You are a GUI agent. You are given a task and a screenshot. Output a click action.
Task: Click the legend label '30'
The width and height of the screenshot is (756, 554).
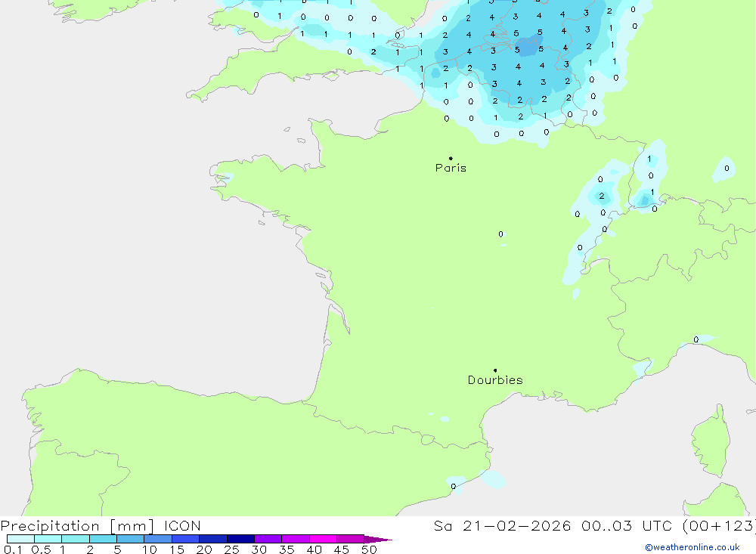click(259, 549)
